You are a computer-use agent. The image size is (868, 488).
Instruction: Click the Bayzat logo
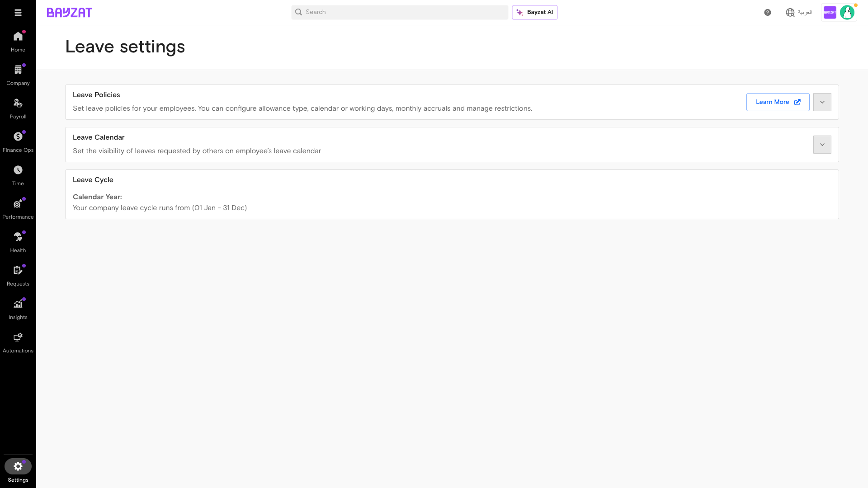70,13
